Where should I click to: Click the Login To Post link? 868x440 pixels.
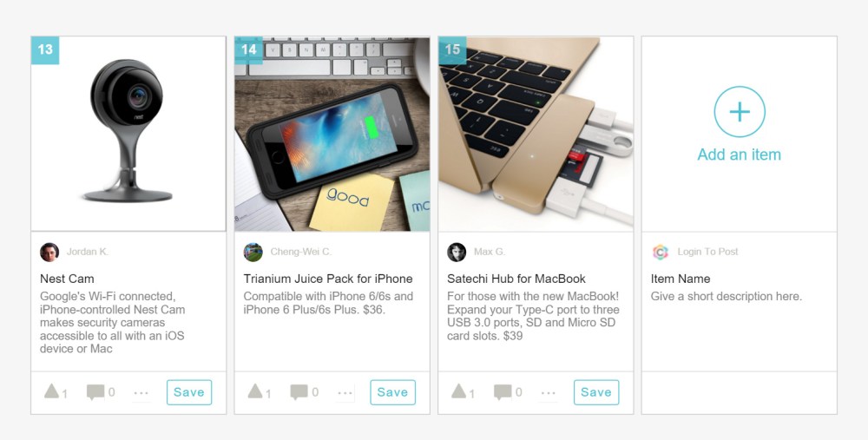point(708,252)
